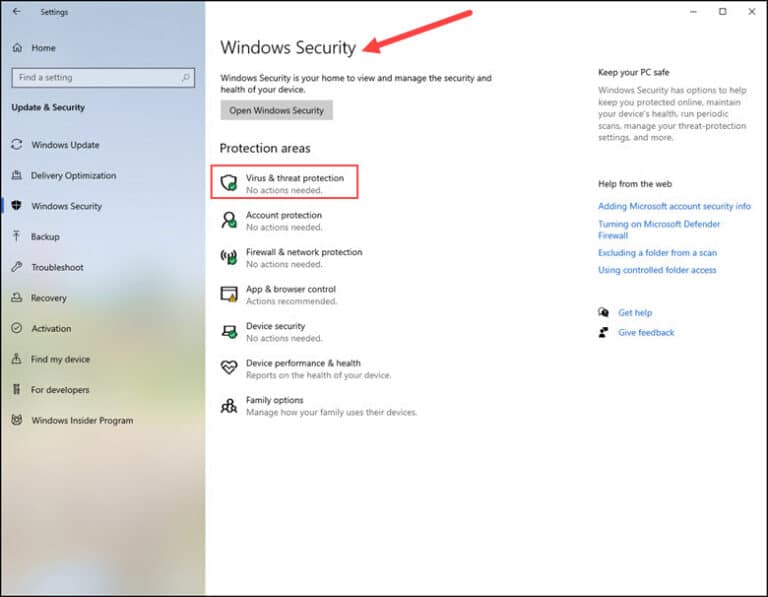Click the Give feedback link
Image resolution: width=768 pixels, height=597 pixels.
[646, 333]
